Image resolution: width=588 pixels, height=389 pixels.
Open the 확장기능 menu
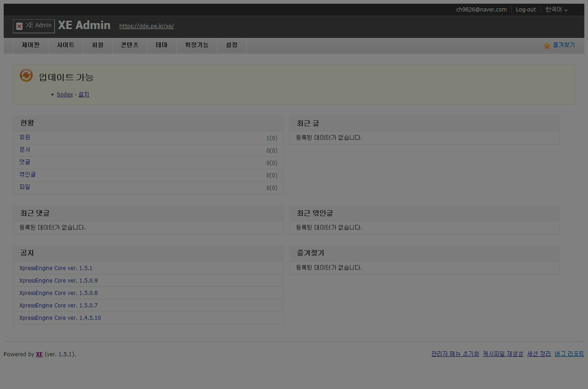196,45
